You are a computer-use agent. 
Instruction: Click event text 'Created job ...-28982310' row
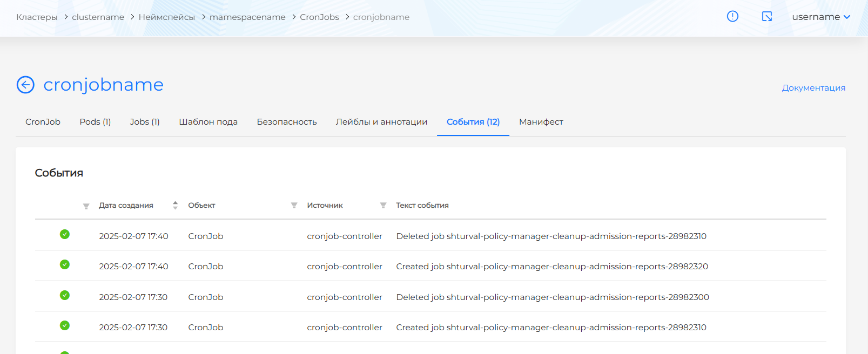pyautogui.click(x=551, y=328)
